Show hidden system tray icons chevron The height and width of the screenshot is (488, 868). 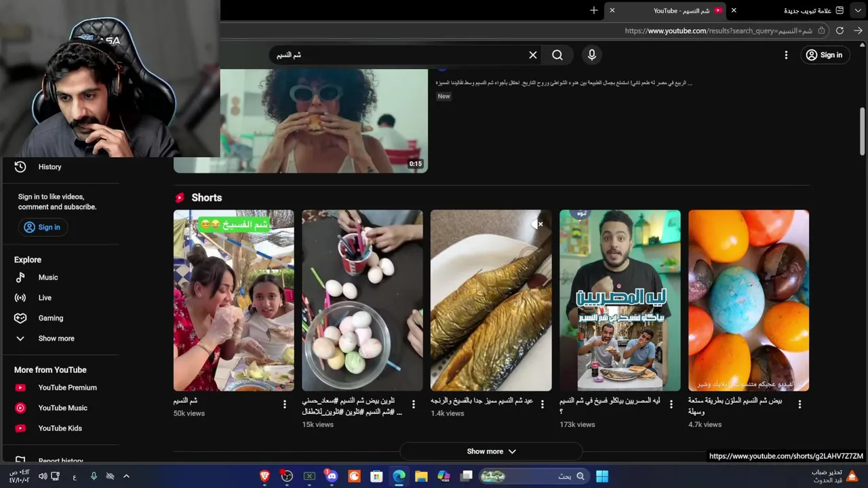[x=126, y=476]
